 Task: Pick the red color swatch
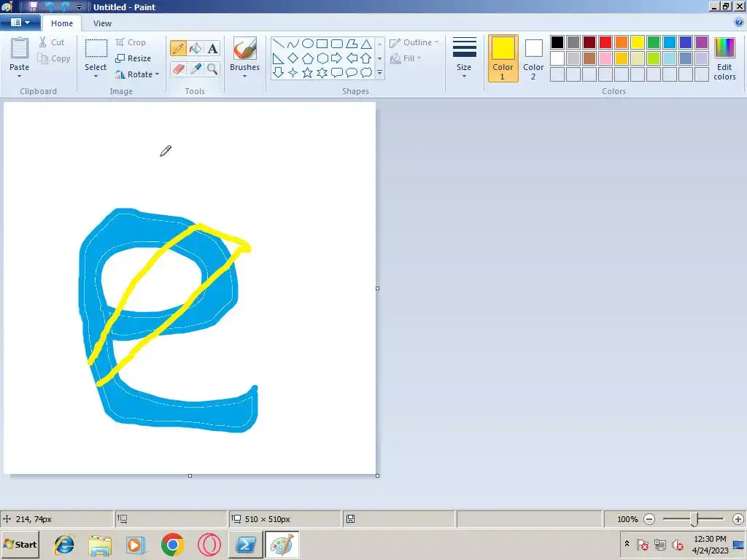click(605, 42)
